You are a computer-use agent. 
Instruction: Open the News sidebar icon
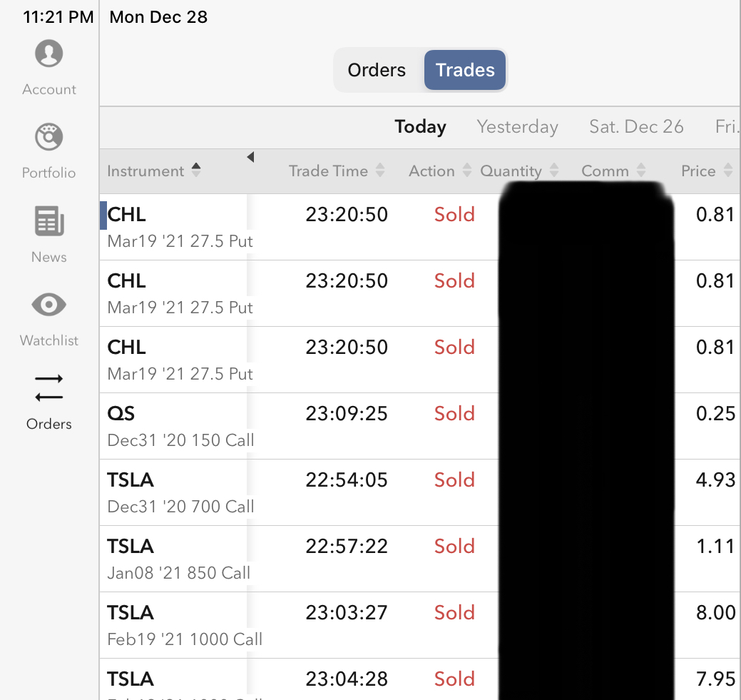pos(48,222)
